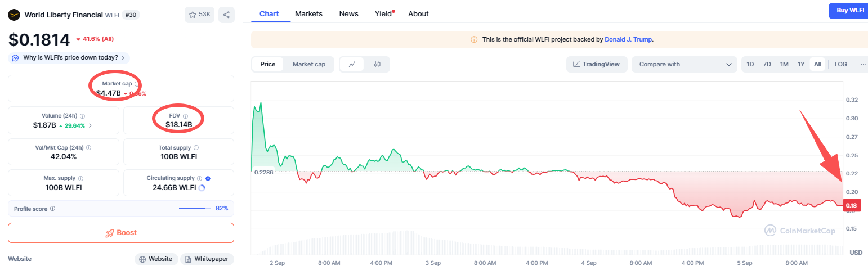
Task: Click the Circulating supply verified badge
Action: coord(208,178)
